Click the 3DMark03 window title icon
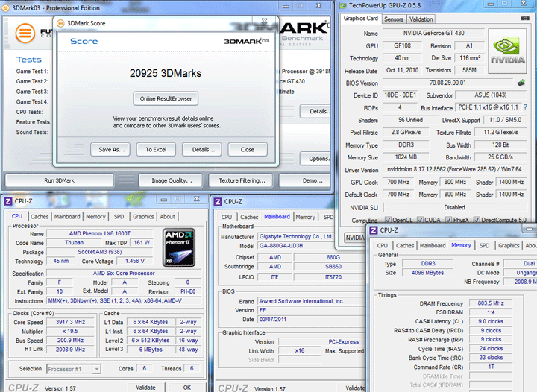Screen dimensions: 537x392 [5, 8]
